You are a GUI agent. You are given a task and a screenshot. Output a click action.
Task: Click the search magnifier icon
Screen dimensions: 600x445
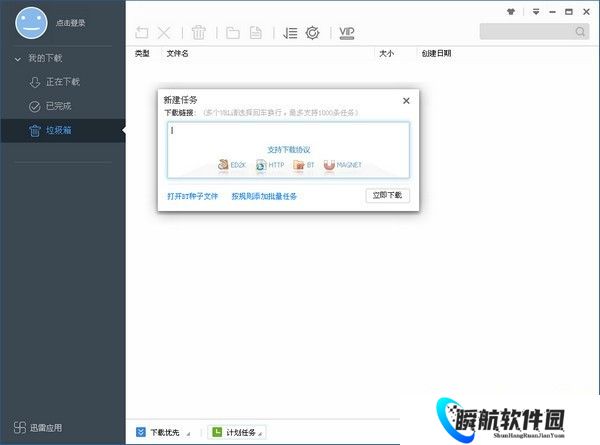click(580, 32)
